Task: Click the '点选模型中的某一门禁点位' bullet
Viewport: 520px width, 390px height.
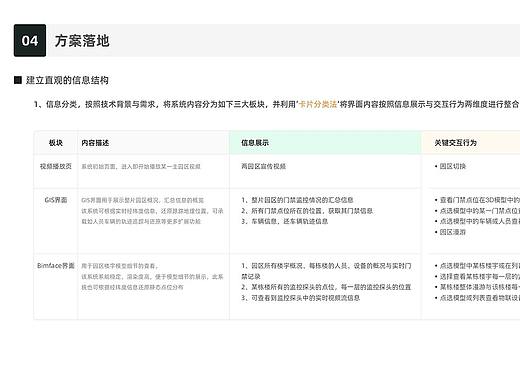Action: pyautogui.click(x=477, y=211)
